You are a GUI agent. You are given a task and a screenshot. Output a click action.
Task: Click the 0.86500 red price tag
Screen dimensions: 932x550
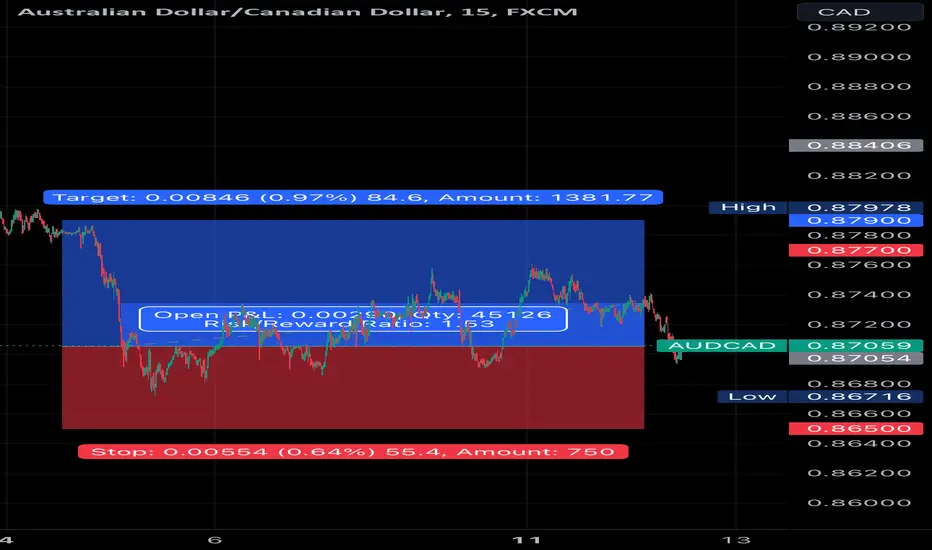(x=856, y=429)
